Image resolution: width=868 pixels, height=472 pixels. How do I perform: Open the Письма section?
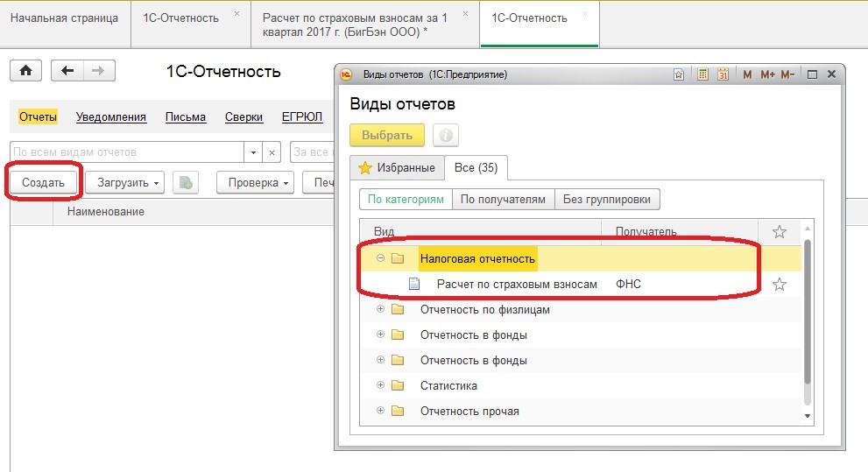(x=186, y=116)
